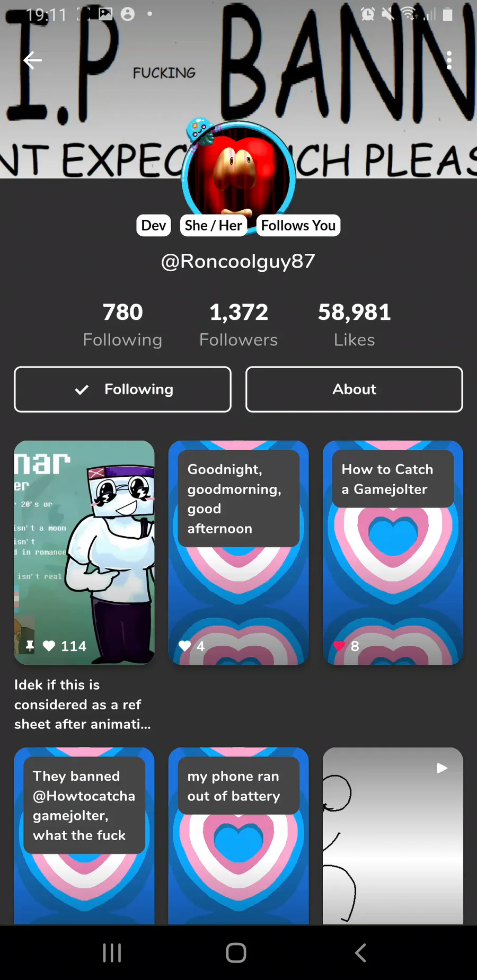Viewport: 477px width, 980px height.
Task: Tap red heart on How to Catch post
Action: (339, 646)
